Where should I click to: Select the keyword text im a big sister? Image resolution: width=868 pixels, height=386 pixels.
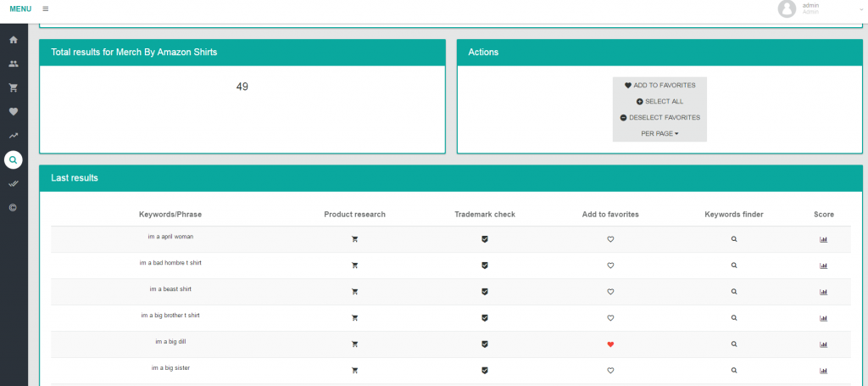(x=170, y=367)
